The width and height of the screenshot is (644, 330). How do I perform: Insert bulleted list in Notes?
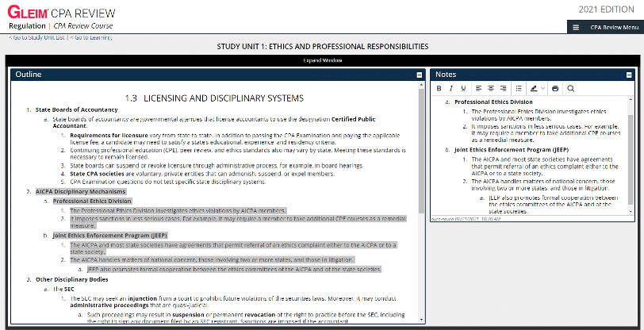(519, 88)
